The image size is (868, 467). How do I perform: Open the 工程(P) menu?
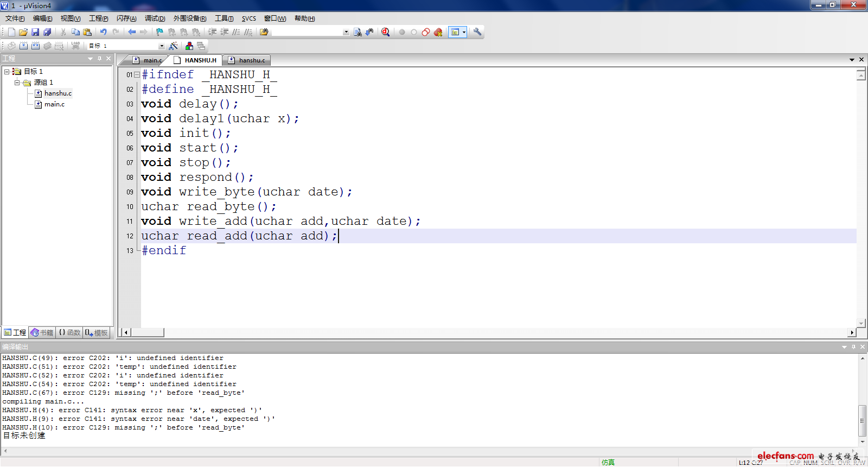99,18
